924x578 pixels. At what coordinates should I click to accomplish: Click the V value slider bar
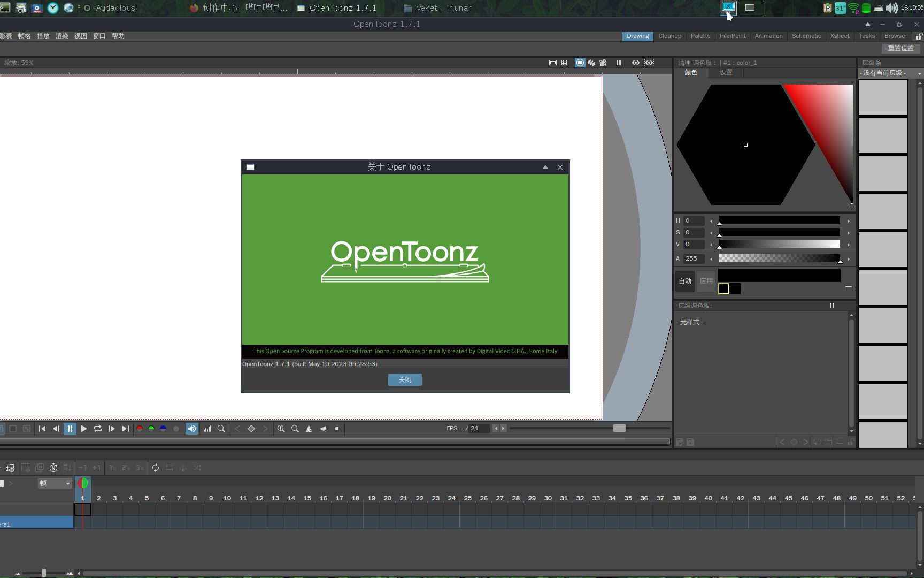click(779, 244)
